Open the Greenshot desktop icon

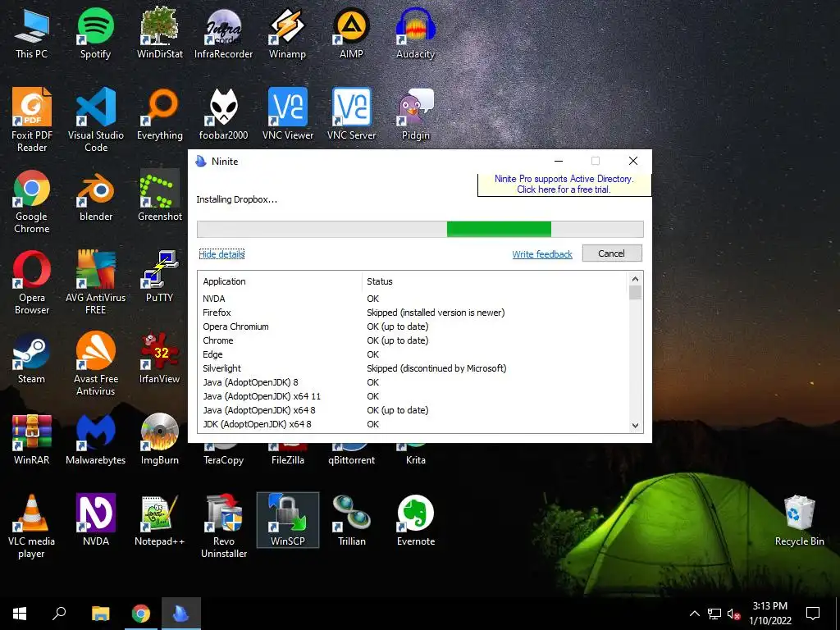[160, 196]
